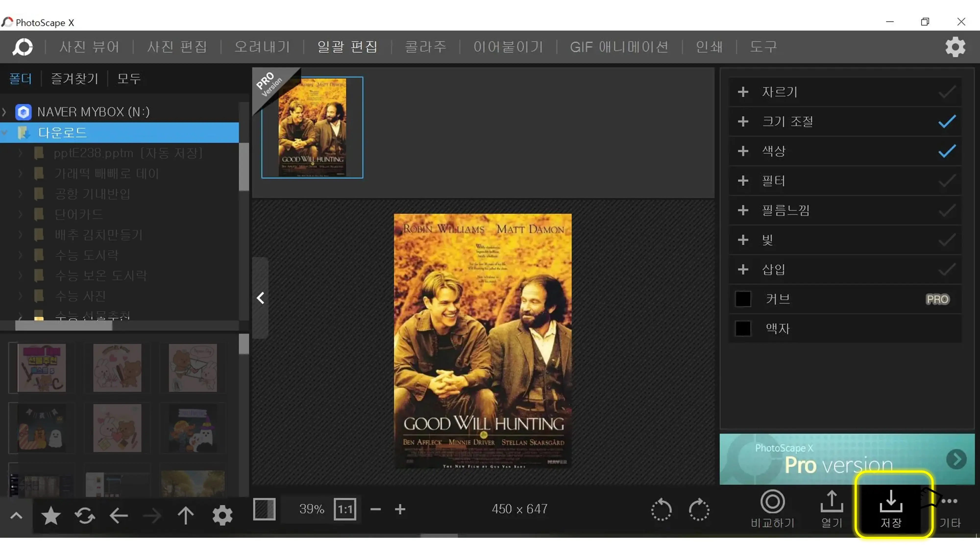Rotate the image counterclockwise

pos(661,509)
